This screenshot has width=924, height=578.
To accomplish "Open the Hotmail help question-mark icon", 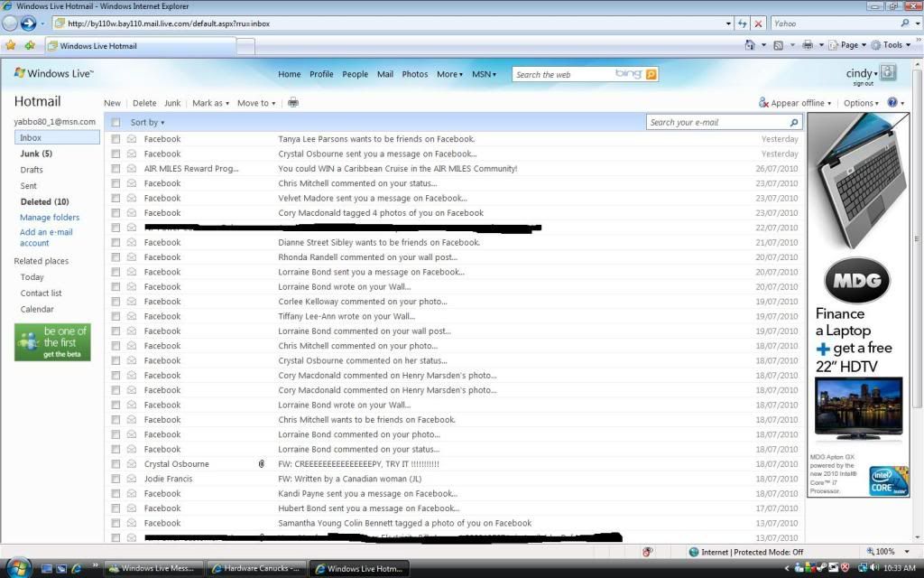I will [x=892, y=103].
